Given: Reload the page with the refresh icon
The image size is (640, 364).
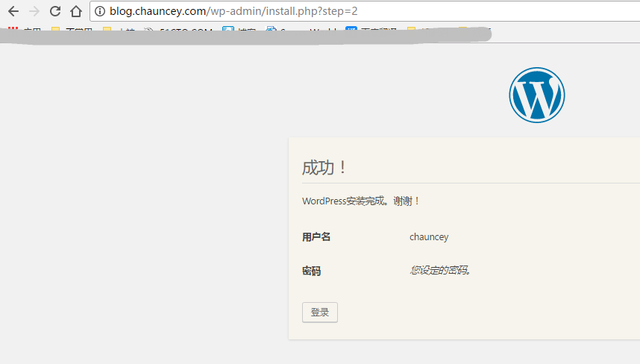Looking at the screenshot, I should pyautogui.click(x=55, y=11).
